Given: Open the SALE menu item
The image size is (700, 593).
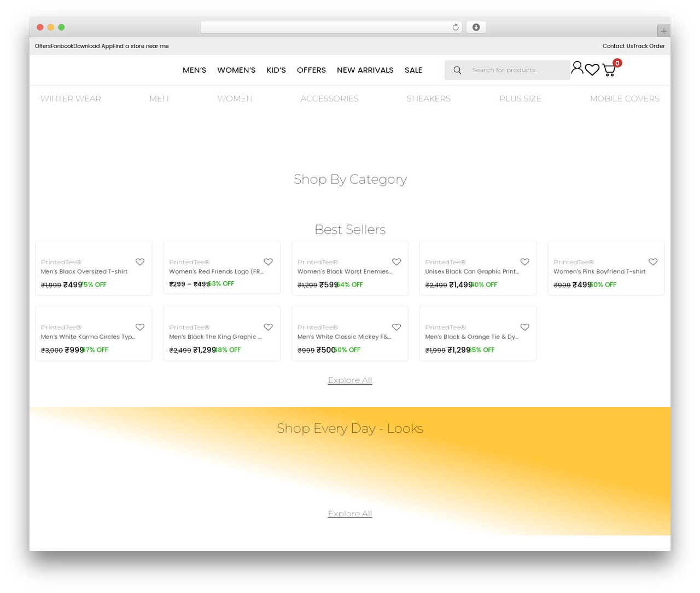Looking at the screenshot, I should (413, 70).
